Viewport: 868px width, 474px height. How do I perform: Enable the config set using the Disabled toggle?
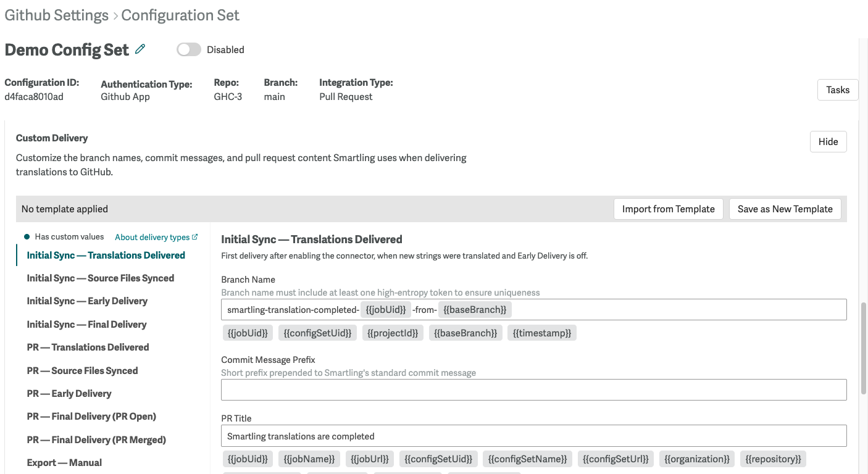(189, 49)
